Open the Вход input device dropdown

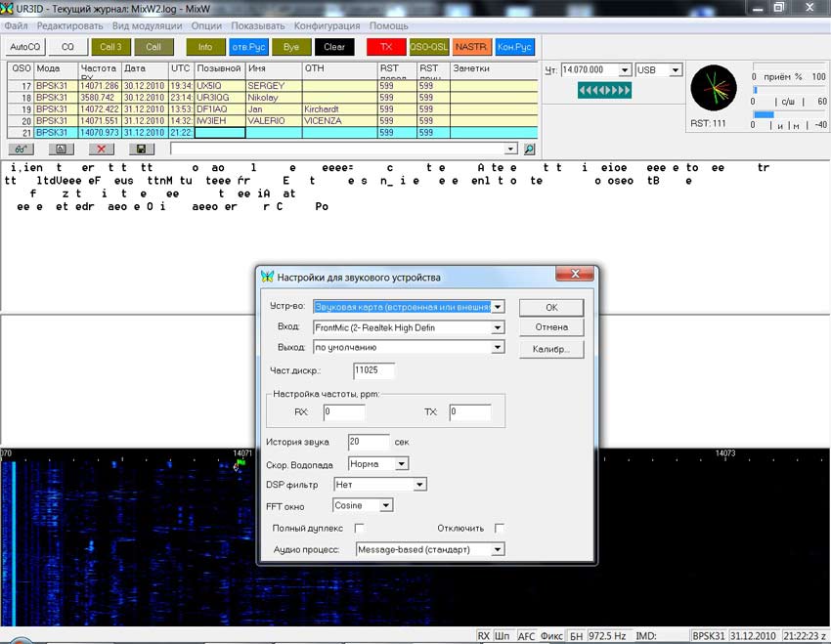(498, 327)
